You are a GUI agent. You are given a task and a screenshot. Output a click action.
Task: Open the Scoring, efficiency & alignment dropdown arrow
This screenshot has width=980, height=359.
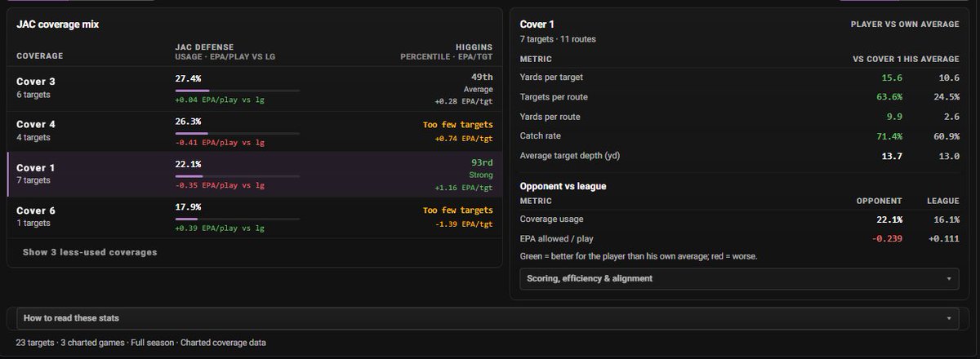949,279
